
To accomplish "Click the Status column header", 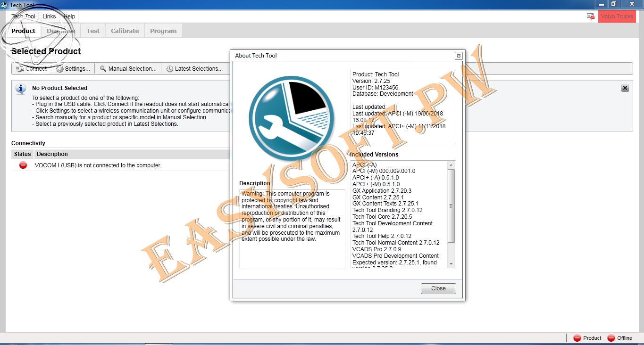I will [22, 154].
